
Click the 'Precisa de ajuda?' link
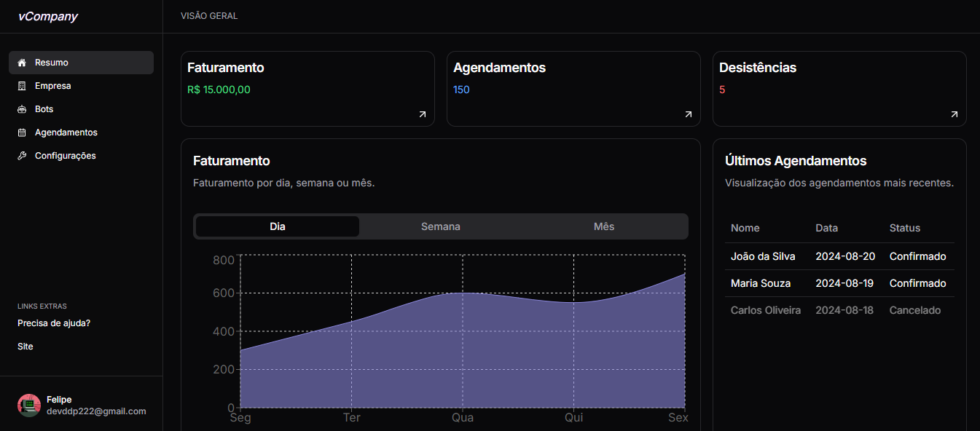54,323
